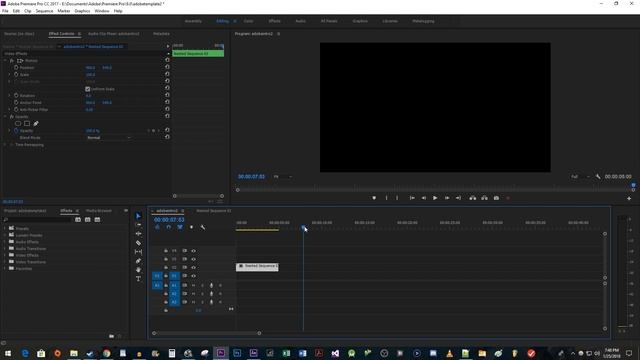Select the Type tool
The width and height of the screenshot is (640, 360).
tap(138, 279)
